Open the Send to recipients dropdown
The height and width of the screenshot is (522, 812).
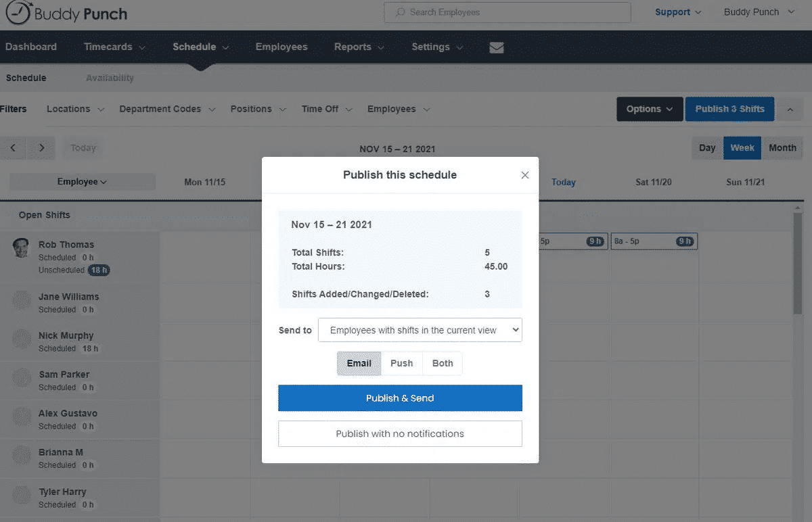pyautogui.click(x=420, y=330)
